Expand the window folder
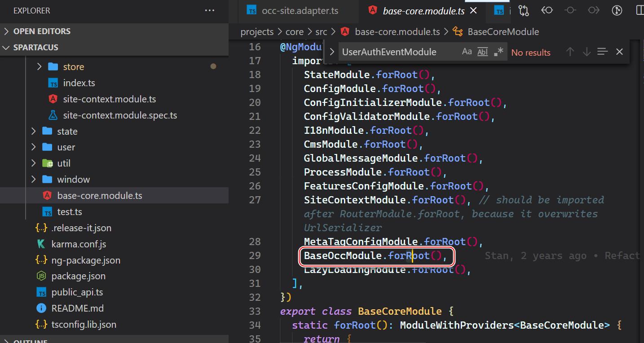The image size is (644, 343). 34,180
